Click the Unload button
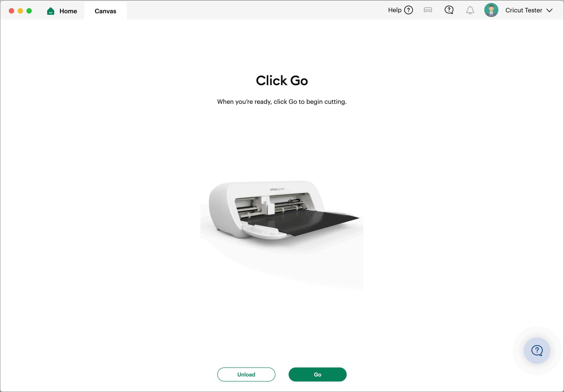Viewport: 564px width, 392px height. [x=246, y=374]
